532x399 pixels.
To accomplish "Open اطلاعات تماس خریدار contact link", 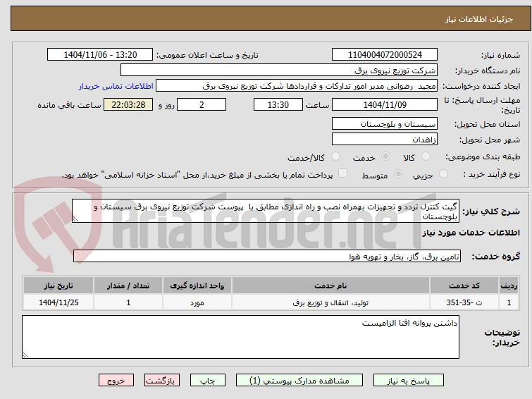I will 116,86.
